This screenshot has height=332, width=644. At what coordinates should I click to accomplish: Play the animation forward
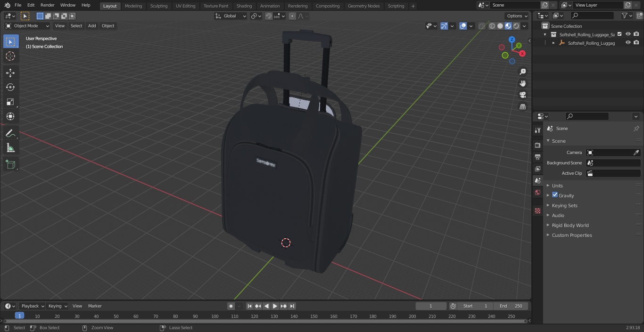(275, 306)
